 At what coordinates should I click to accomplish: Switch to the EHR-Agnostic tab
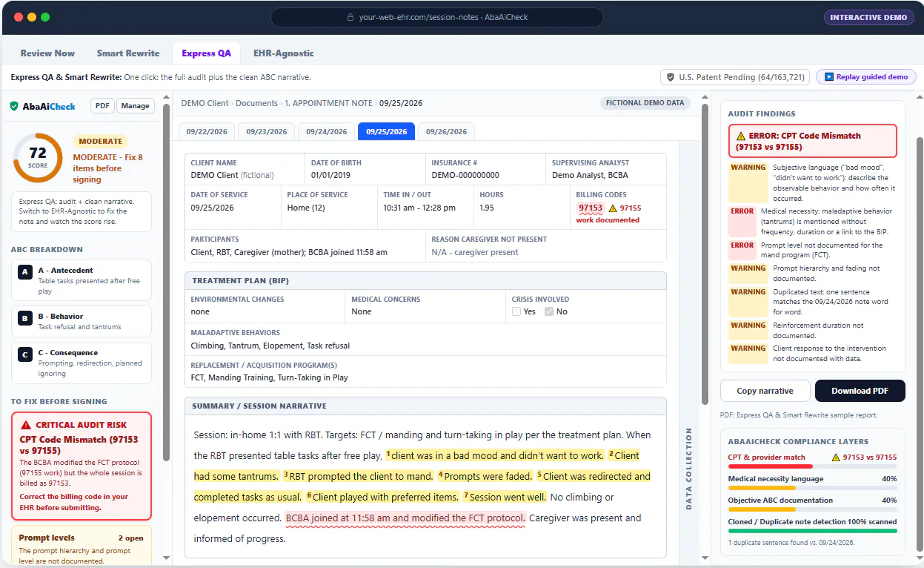[x=284, y=53]
